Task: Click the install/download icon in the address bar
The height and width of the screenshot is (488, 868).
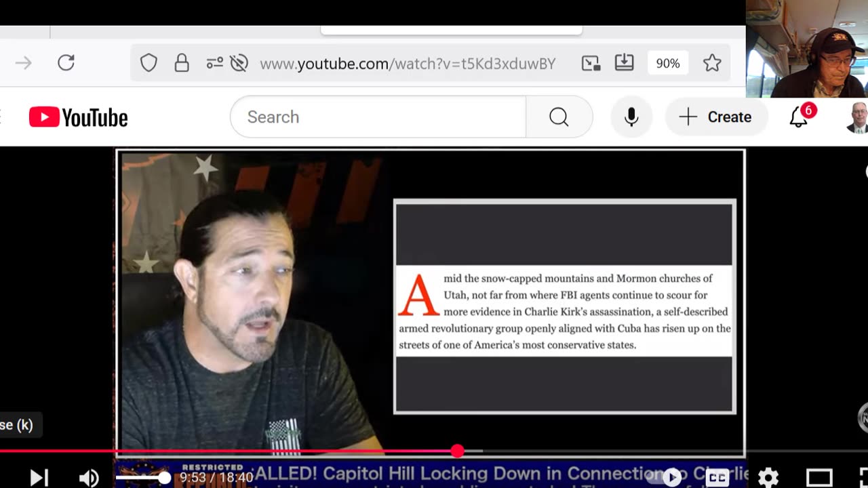Action: point(624,63)
